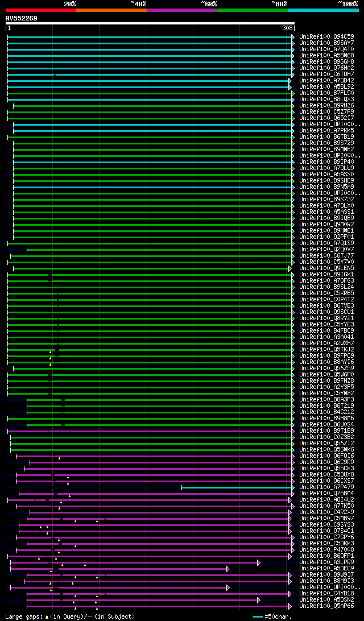Viewport: 364px width, 621px height.
Task: Click the UniRef100_B8M9I3 label
Action: [x=327, y=581]
